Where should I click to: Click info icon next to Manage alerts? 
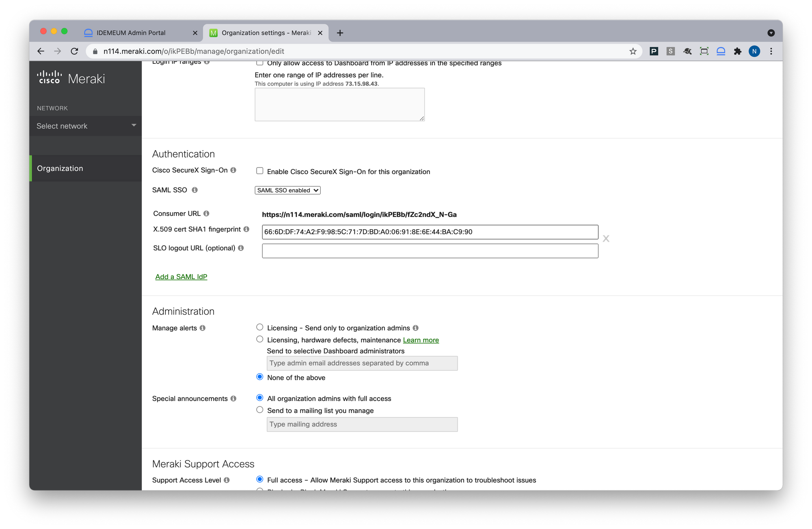(x=202, y=328)
